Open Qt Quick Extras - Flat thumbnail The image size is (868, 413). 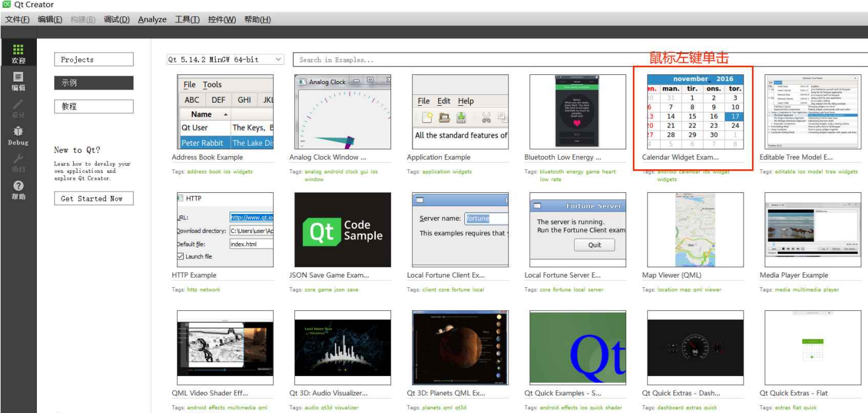coord(812,348)
